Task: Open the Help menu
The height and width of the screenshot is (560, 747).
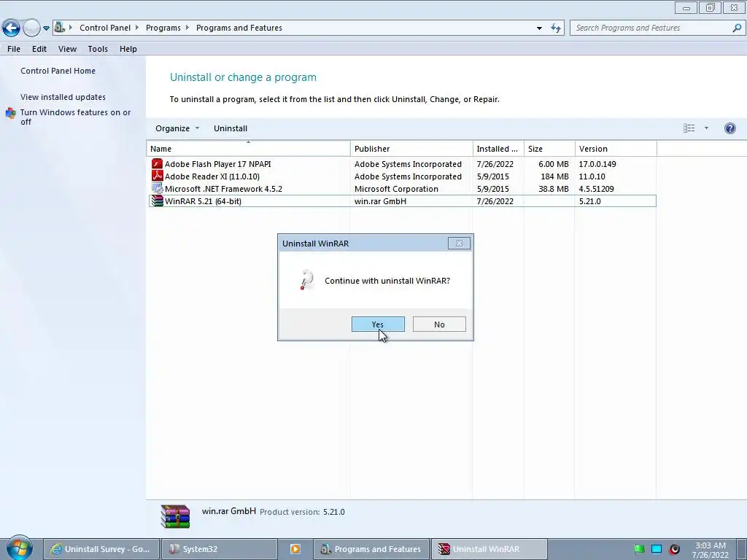Action: click(128, 49)
